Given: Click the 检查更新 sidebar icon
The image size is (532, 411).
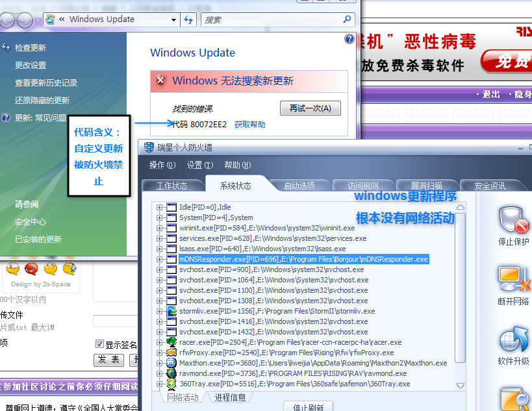Looking at the screenshot, I should click(x=6, y=47).
